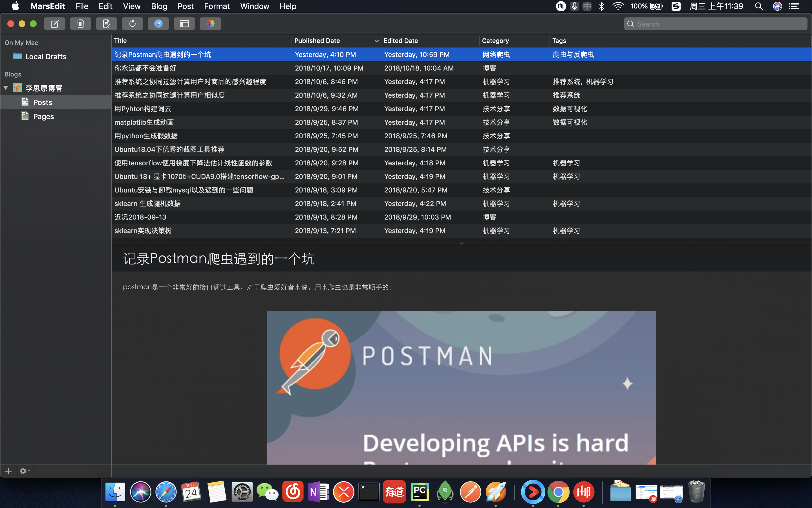
Task: Open NetEase Music from the Dock
Action: (293, 492)
